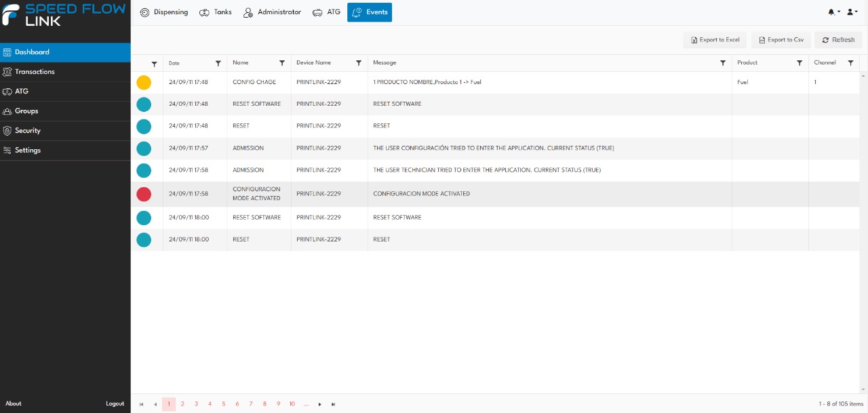Click the yellow status circle for CONFIG CHAGE
This screenshot has height=413, width=868.
(x=144, y=82)
